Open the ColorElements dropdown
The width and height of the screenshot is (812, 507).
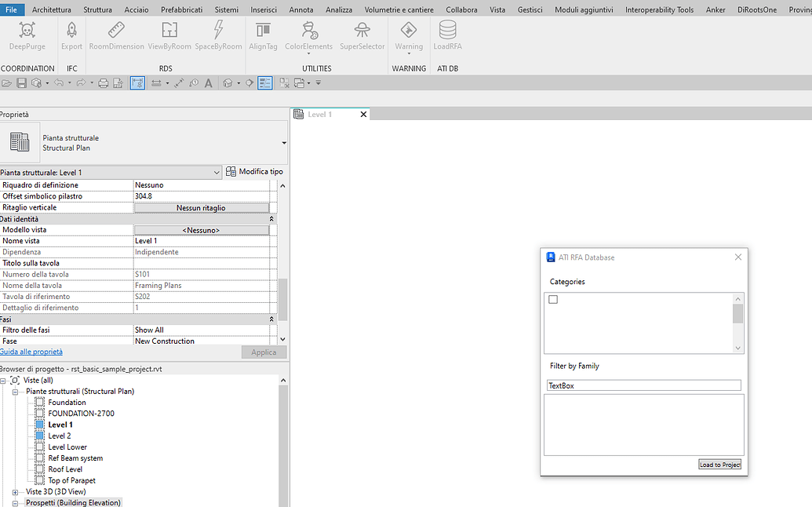point(308,53)
